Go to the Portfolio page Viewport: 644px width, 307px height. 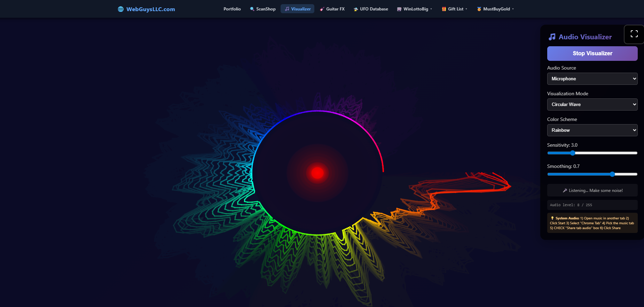[232, 9]
